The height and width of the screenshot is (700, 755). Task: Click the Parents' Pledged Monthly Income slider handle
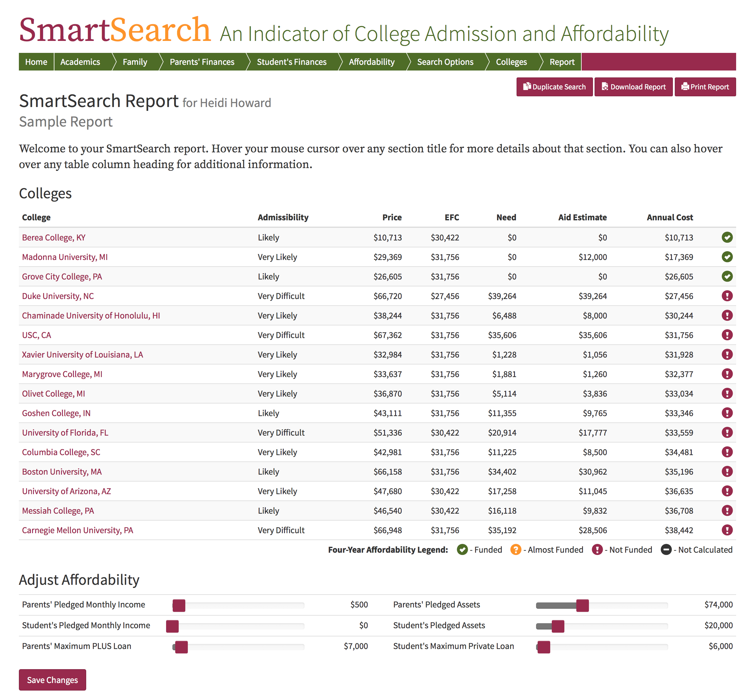coord(179,605)
